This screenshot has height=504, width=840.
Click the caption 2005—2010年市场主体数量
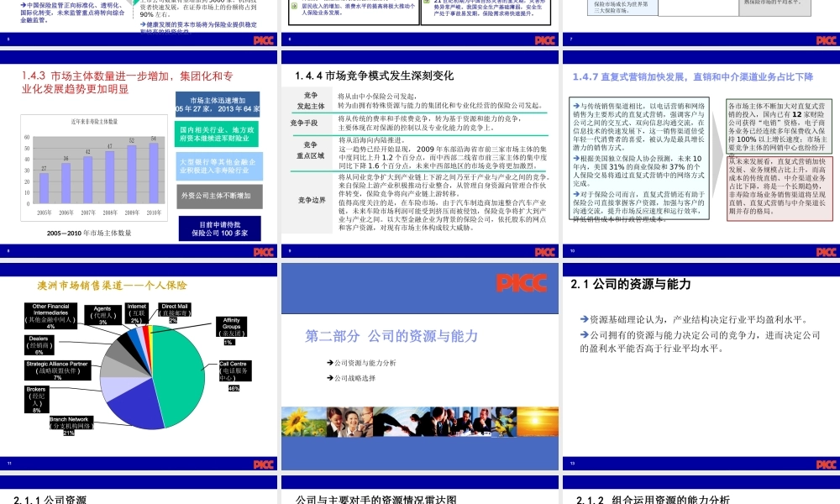point(89,233)
